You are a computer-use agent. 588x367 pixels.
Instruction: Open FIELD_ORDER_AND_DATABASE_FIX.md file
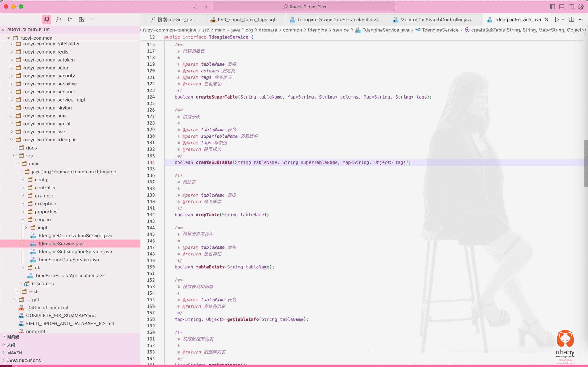pos(70,324)
